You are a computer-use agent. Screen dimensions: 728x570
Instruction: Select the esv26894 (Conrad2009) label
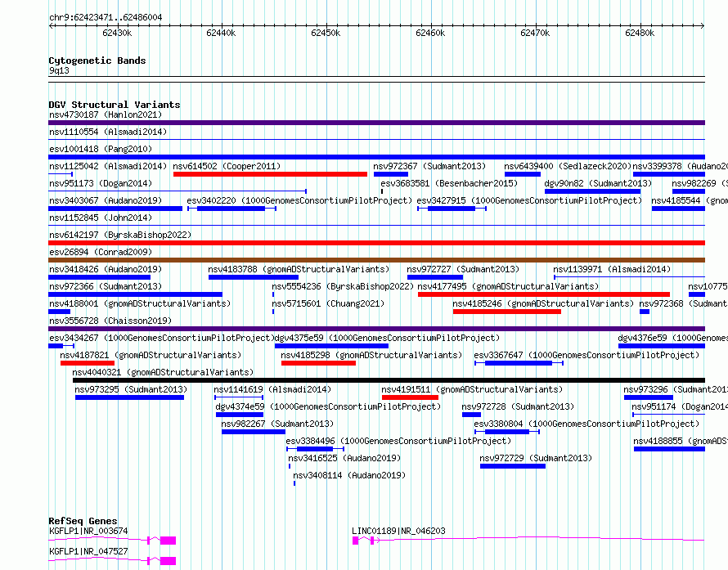pos(101,252)
